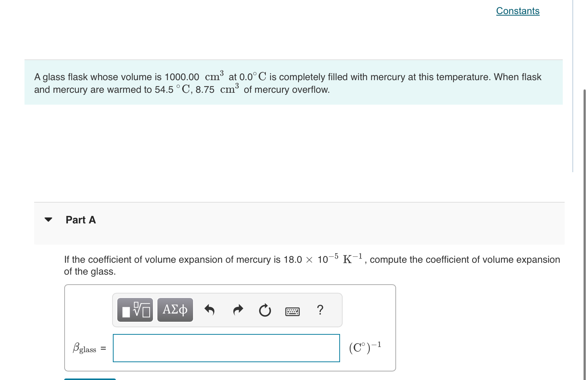This screenshot has width=588, height=380.
Task: Click the teal Submit button at bottom
Action: click(90, 379)
